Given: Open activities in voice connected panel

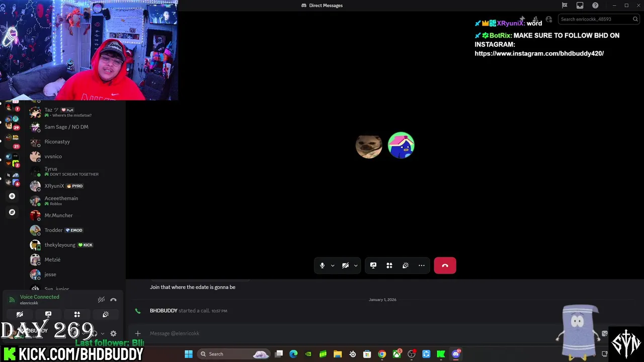Looking at the screenshot, I should coord(77,314).
